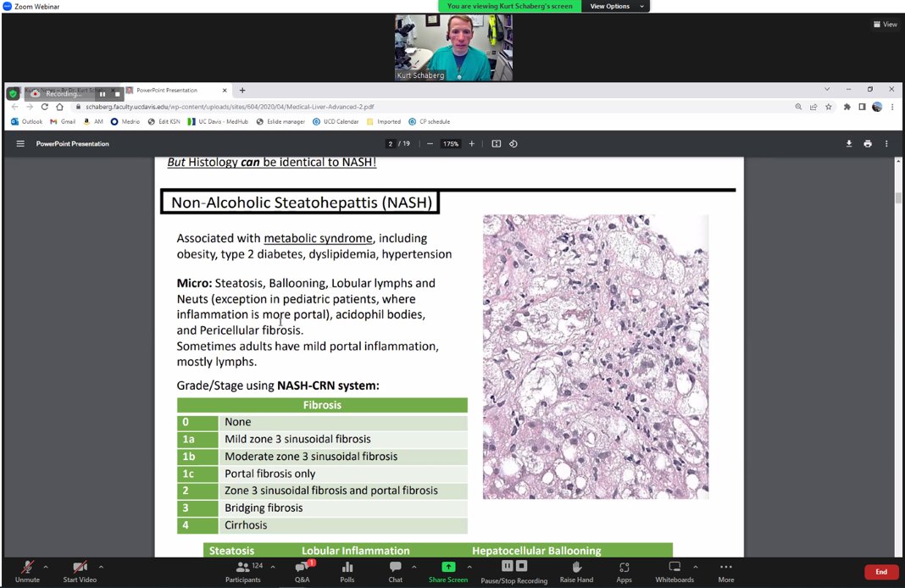
Task: Click the share page icon in address bar
Action: (x=813, y=107)
